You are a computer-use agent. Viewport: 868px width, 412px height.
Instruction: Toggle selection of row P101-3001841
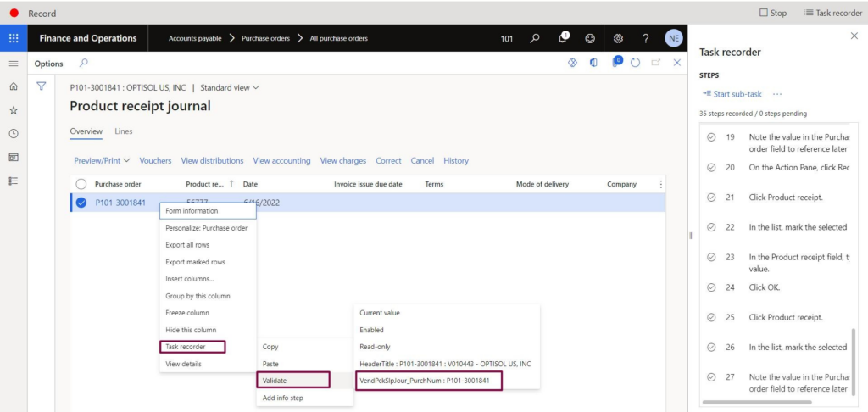tap(81, 203)
